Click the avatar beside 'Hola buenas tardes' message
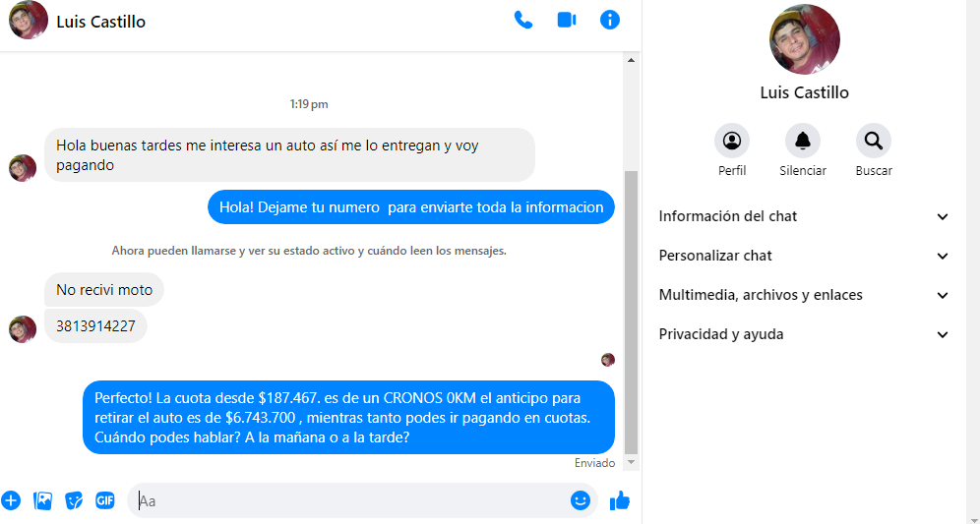Image resolution: width=980 pixels, height=524 pixels. click(x=23, y=168)
